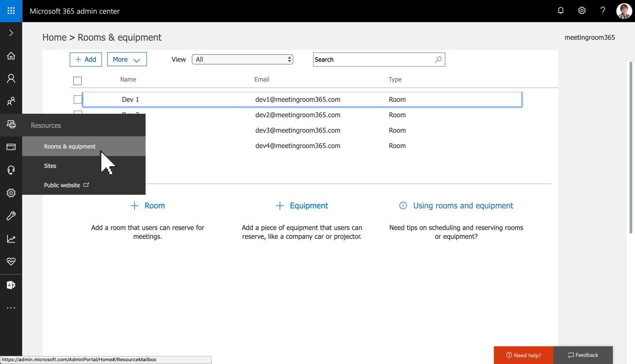
Task: Show more sidebar items via ellipsis
Action: [11, 308]
